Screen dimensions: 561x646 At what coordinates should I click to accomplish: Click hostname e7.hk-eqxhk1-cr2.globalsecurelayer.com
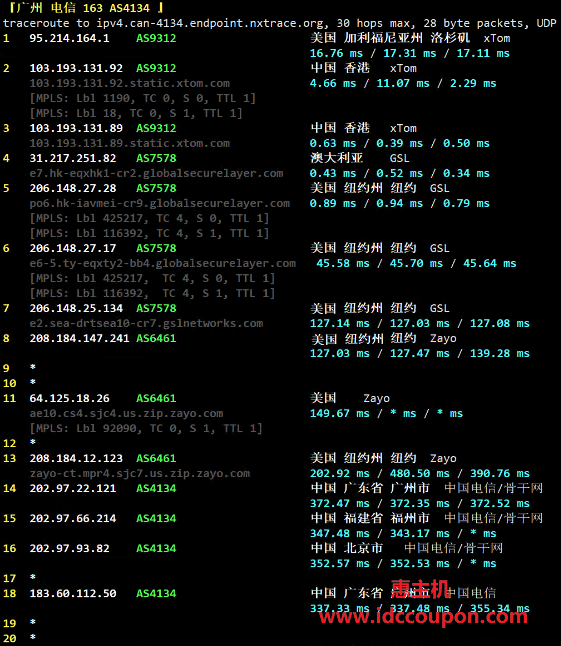click(156, 173)
